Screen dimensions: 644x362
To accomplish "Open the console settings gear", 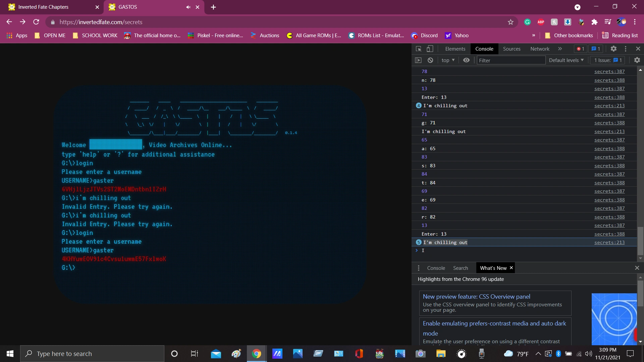I will [x=637, y=60].
